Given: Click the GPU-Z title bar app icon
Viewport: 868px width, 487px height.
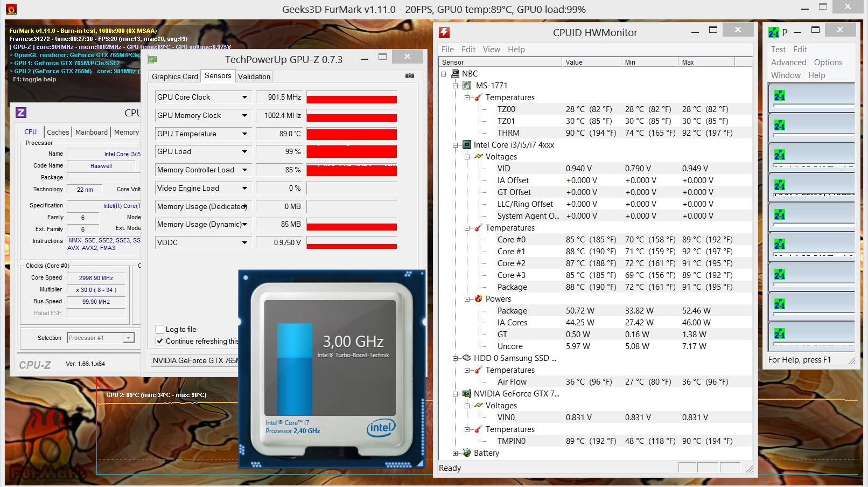Looking at the screenshot, I should pyautogui.click(x=152, y=60).
